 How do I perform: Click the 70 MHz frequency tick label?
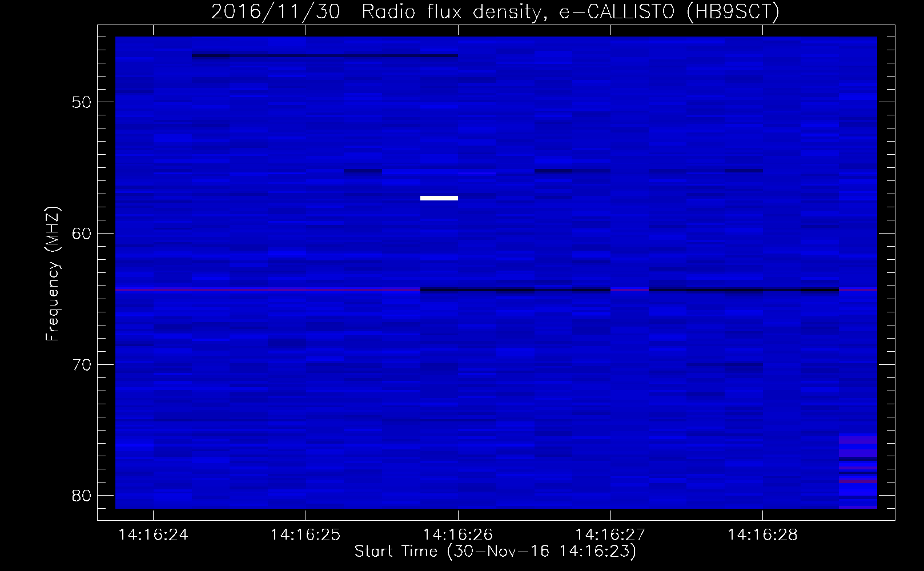click(82, 365)
